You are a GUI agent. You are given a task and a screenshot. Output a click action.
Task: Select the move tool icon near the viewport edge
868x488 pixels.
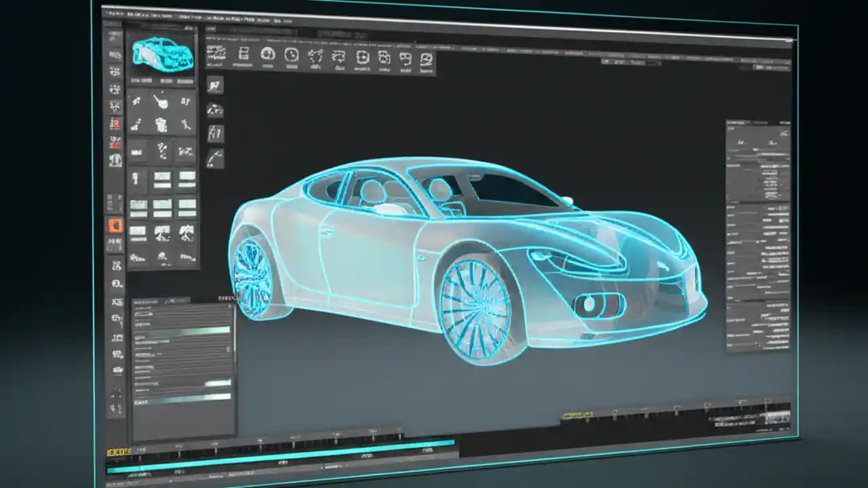[215, 85]
